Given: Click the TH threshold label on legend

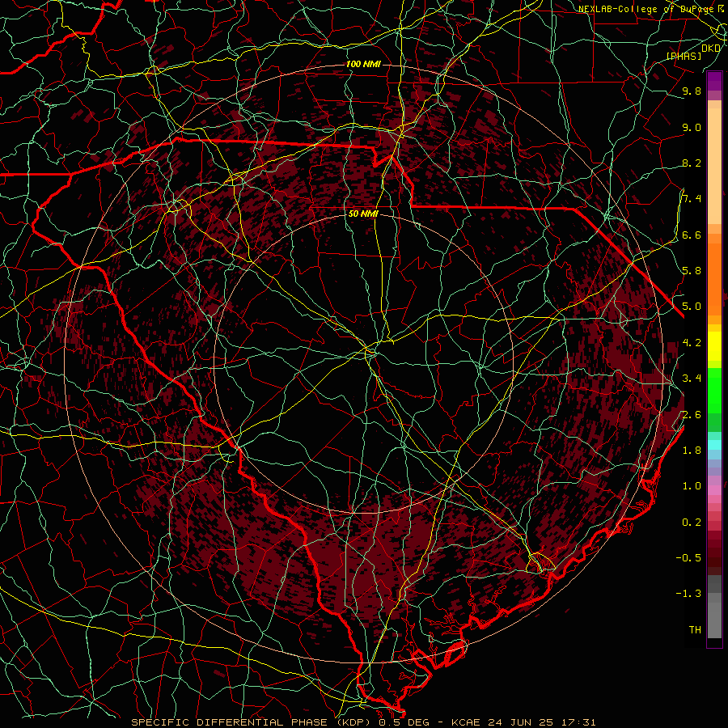Looking at the screenshot, I should 695,630.
